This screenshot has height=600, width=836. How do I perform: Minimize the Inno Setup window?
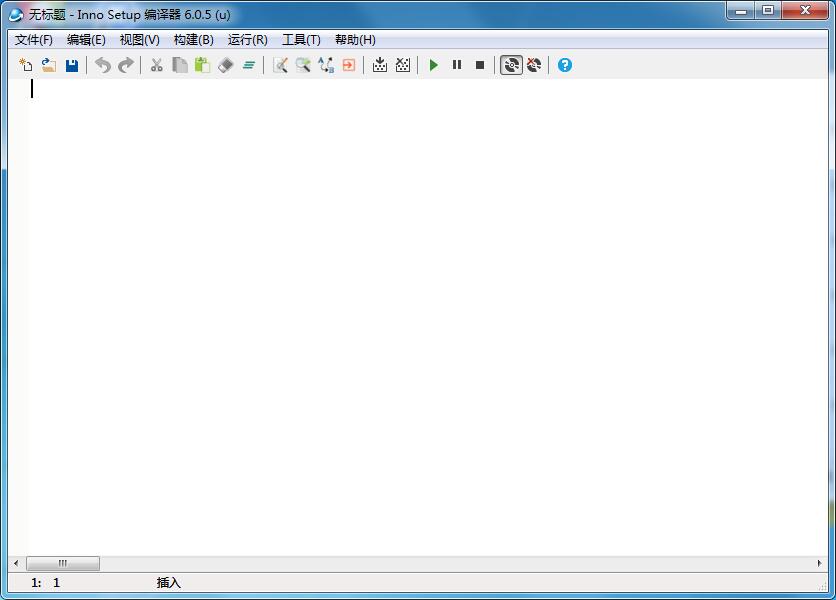[741, 11]
